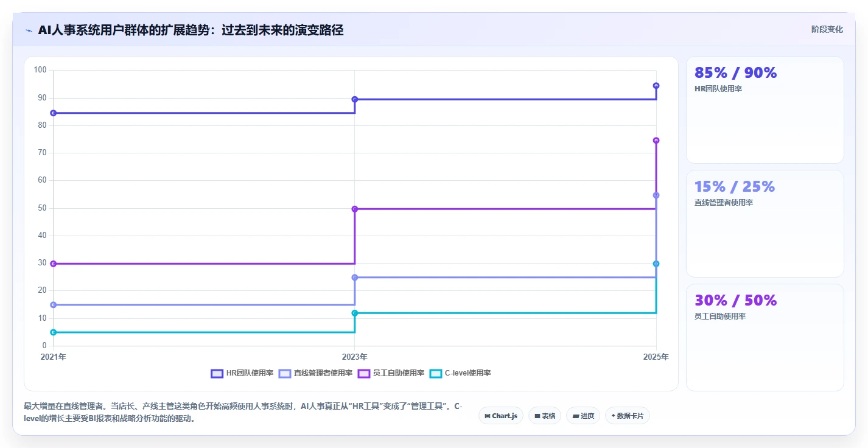Viewport: 868px width, 448px height.
Task: Select the 表格 pill tag
Action: click(545, 416)
